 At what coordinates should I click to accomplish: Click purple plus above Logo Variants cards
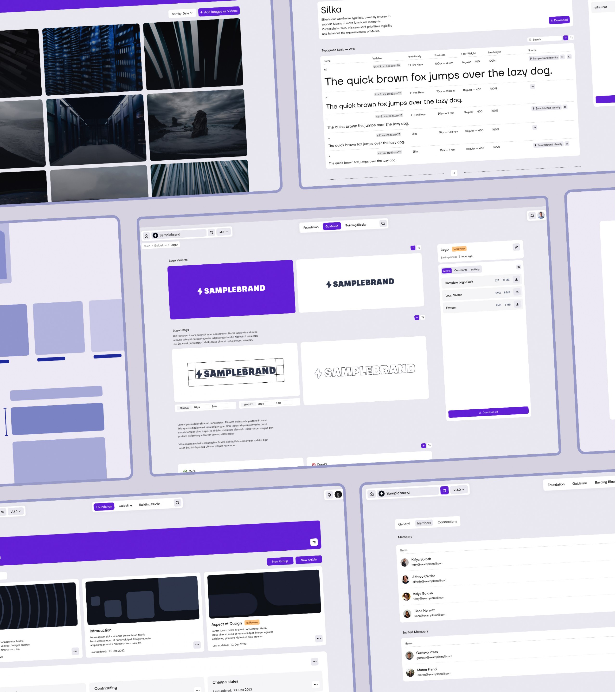tap(413, 248)
